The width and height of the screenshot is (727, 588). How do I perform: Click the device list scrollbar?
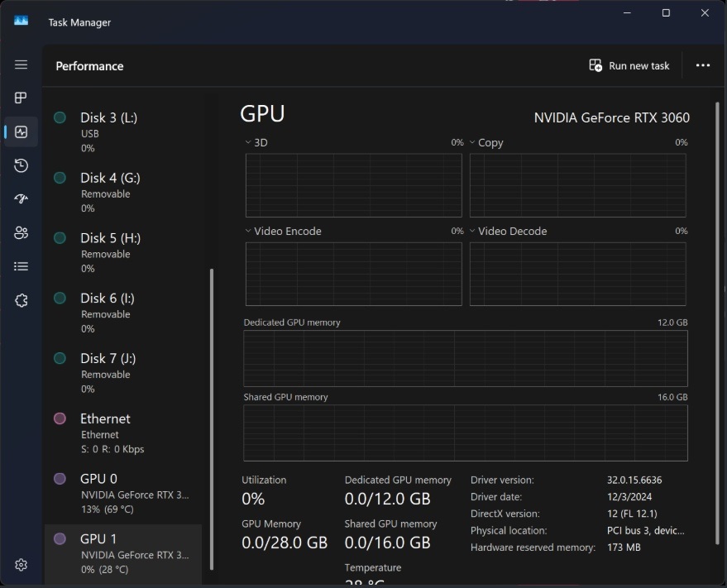tap(212, 418)
